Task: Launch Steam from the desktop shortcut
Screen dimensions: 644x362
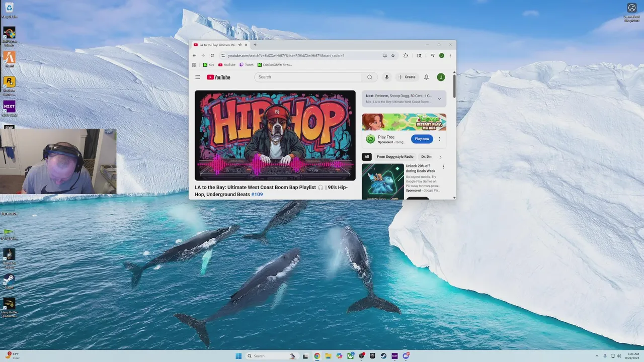Action: (9, 281)
